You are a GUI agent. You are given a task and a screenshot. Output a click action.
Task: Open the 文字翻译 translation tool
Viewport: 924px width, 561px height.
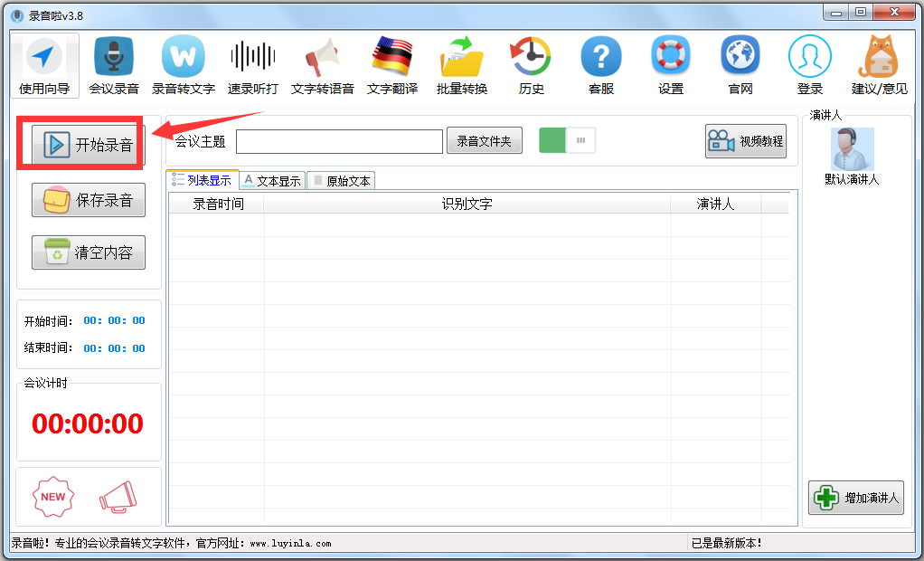pyautogui.click(x=392, y=63)
